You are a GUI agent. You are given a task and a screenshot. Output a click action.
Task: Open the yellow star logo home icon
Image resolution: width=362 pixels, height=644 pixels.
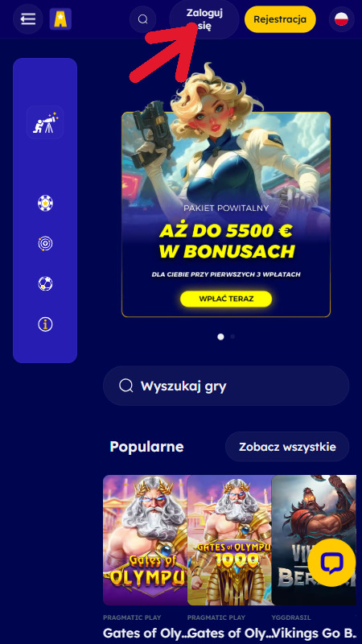(60, 19)
